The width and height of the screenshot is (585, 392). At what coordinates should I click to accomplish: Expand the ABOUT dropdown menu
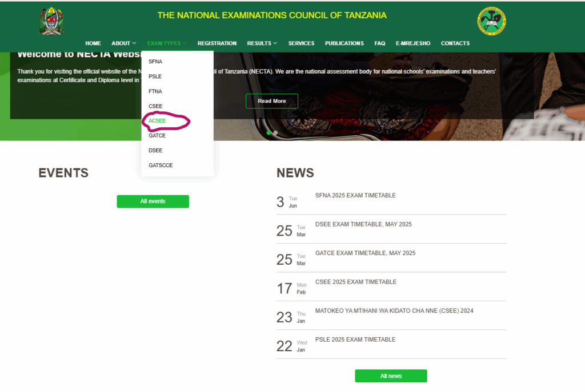[123, 43]
